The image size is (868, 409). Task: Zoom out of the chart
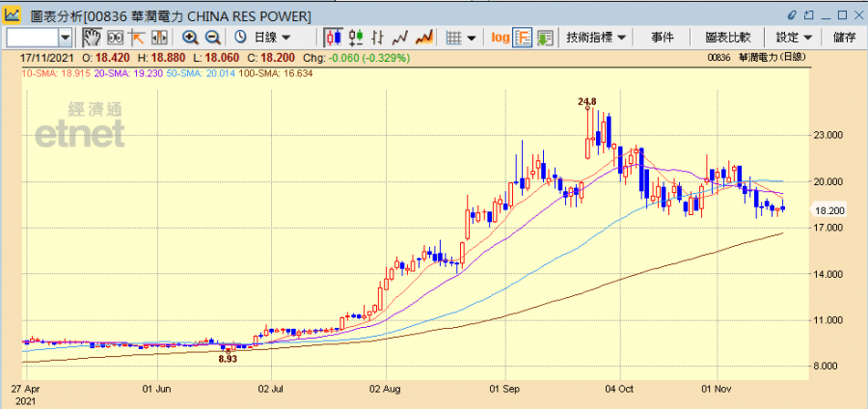[213, 38]
